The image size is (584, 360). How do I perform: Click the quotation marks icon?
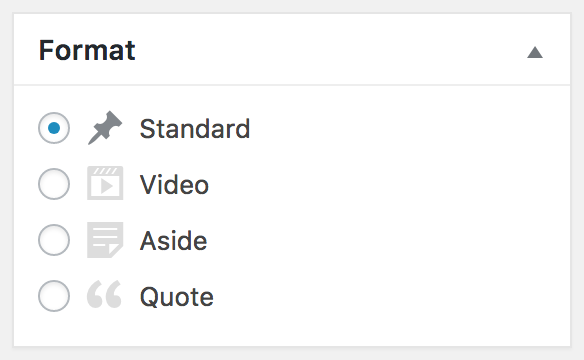[x=104, y=294]
